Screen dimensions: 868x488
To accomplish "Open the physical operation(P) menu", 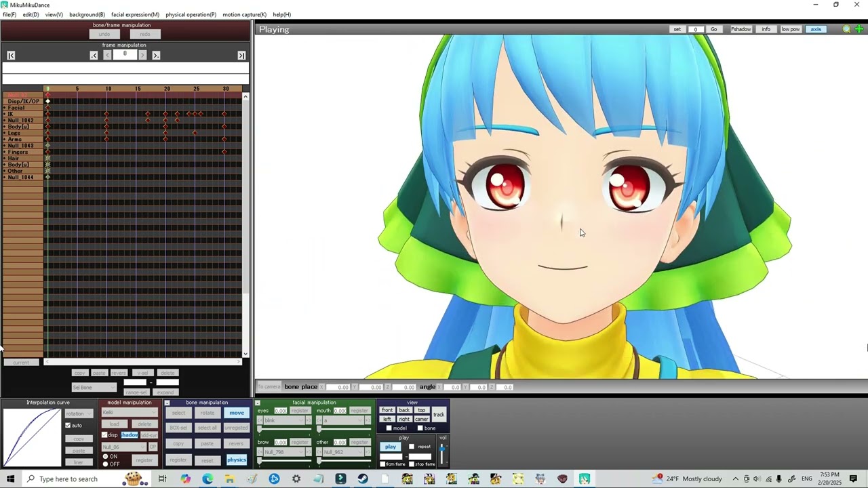I will 191,14.
